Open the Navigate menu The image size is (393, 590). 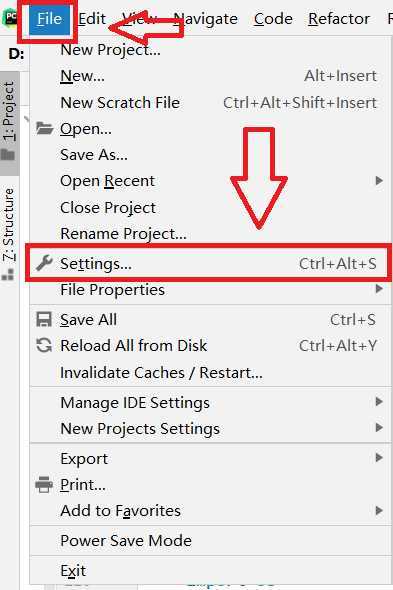tap(206, 19)
